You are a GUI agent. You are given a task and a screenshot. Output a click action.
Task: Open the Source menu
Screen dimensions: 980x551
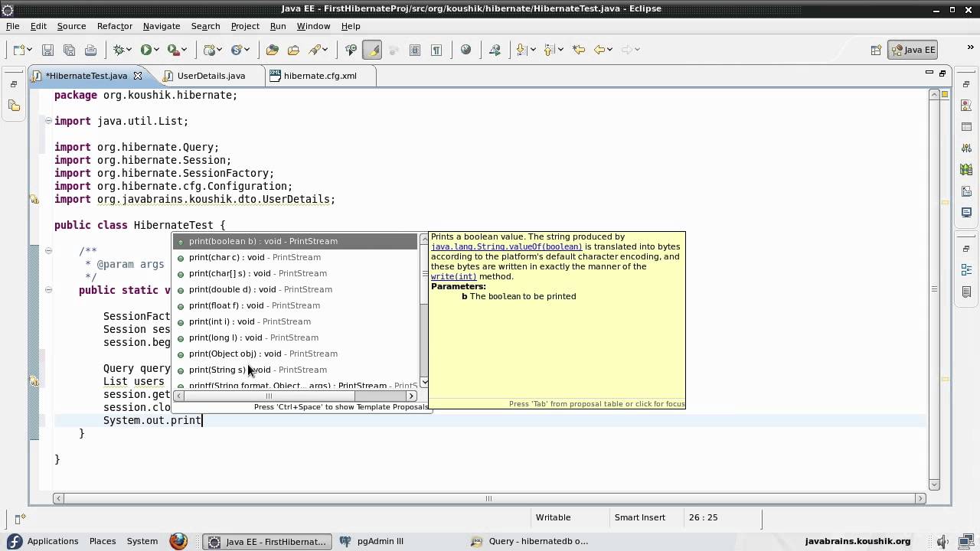(x=71, y=26)
